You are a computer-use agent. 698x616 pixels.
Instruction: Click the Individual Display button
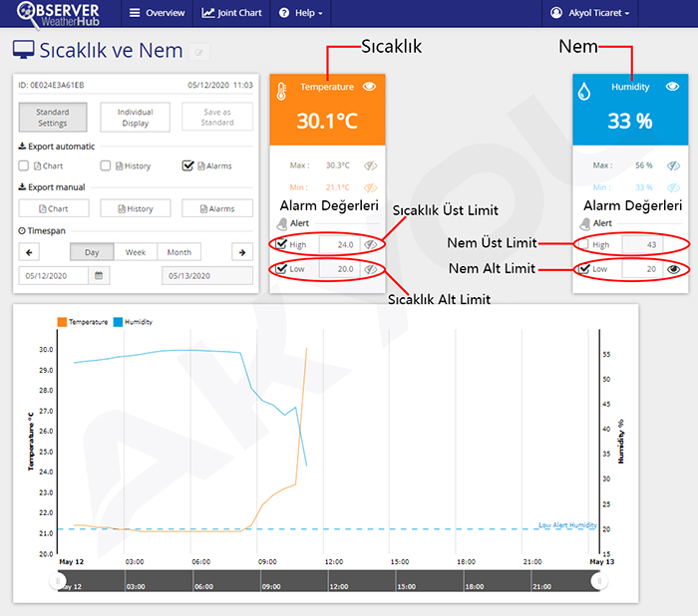(x=136, y=118)
